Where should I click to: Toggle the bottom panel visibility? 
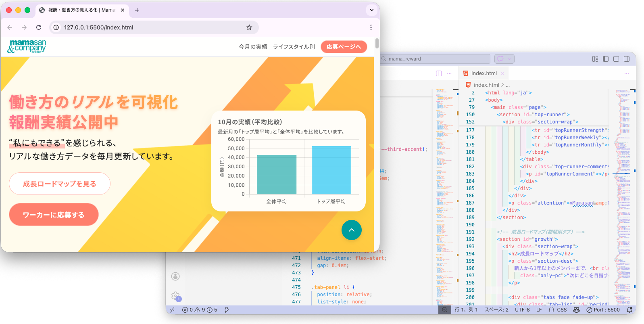pyautogui.click(x=616, y=59)
